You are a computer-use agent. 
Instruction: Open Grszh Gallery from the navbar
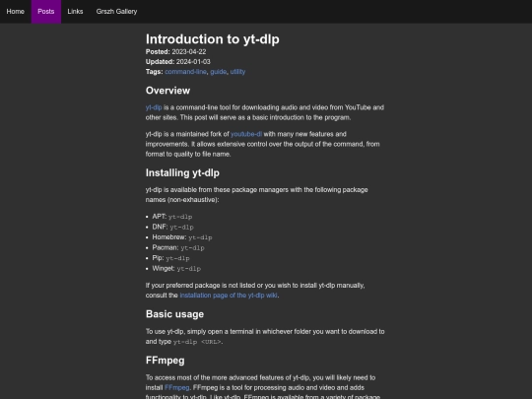[x=116, y=12]
